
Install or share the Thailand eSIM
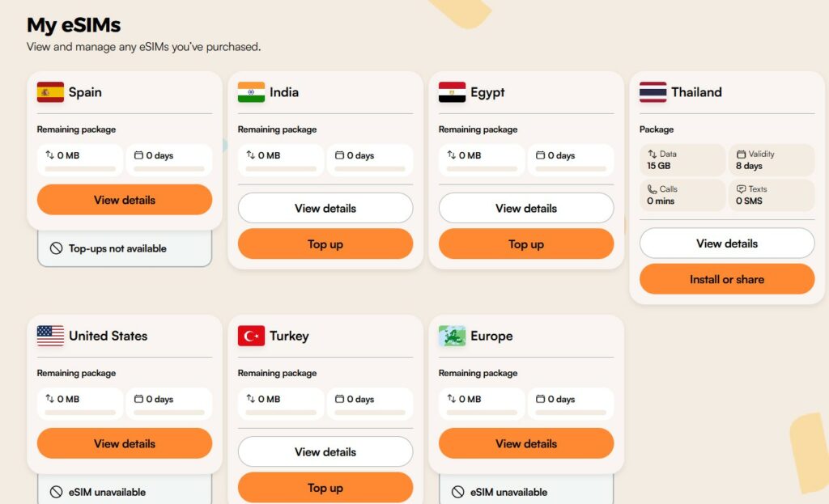(x=726, y=278)
